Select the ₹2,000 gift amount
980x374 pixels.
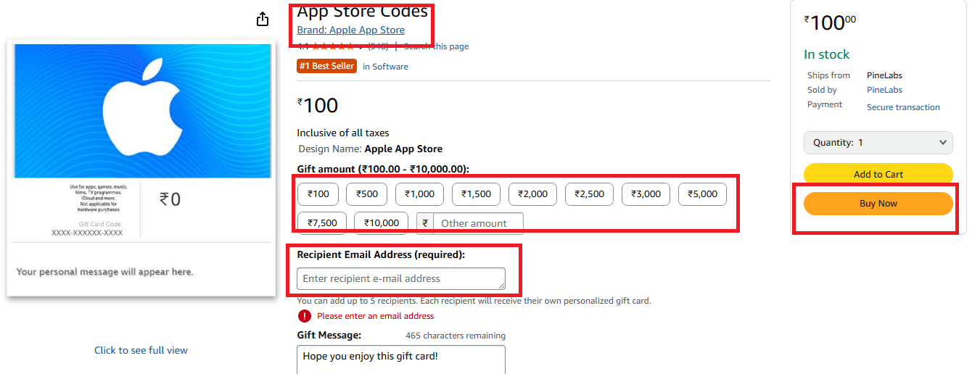point(533,194)
